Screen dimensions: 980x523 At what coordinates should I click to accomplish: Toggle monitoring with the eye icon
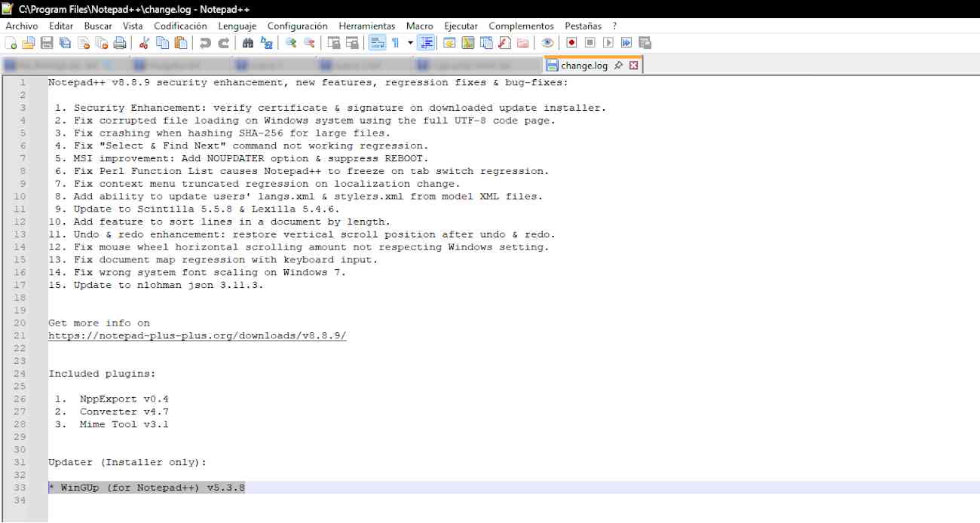(x=547, y=43)
